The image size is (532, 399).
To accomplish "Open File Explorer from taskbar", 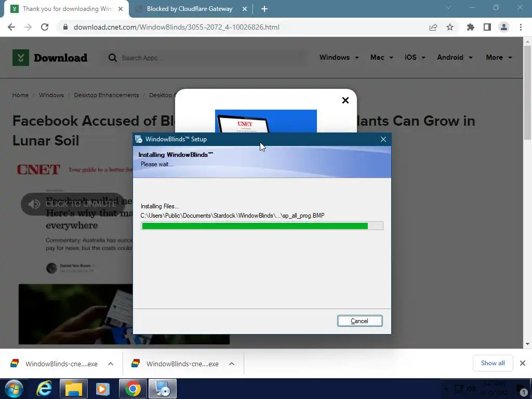I will pos(74,389).
